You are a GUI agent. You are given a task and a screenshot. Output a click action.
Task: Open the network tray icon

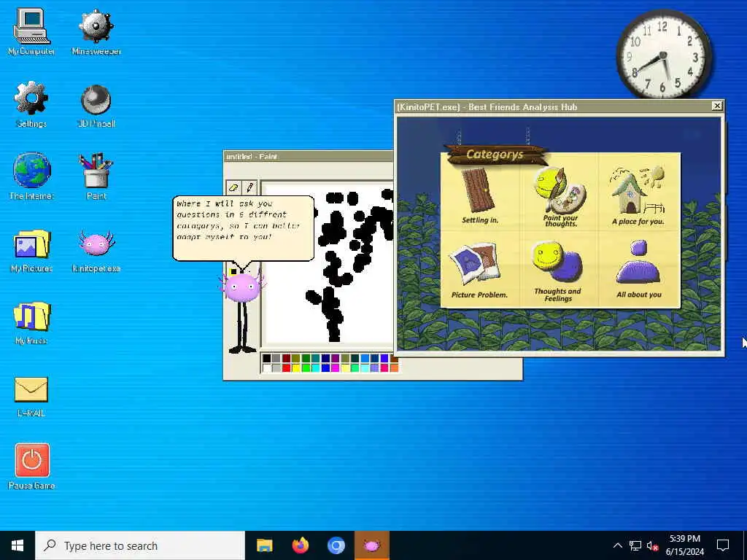(x=635, y=545)
